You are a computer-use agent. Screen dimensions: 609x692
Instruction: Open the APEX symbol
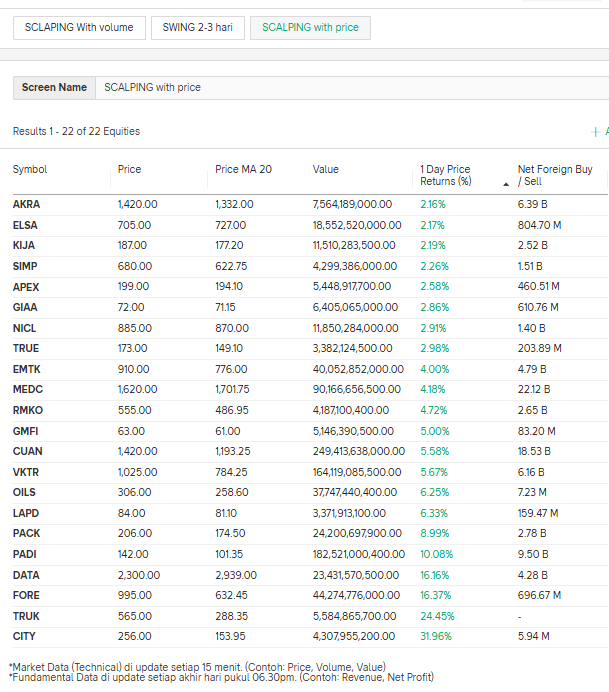tap(26, 287)
